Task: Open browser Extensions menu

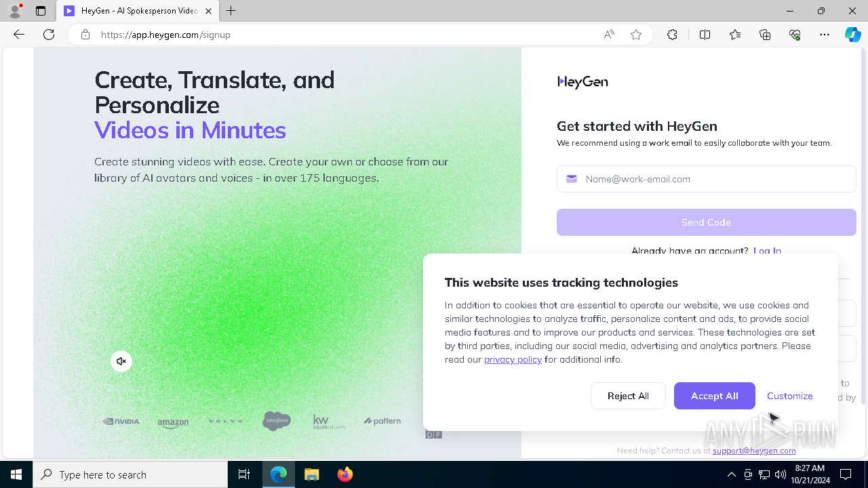Action: click(x=672, y=35)
